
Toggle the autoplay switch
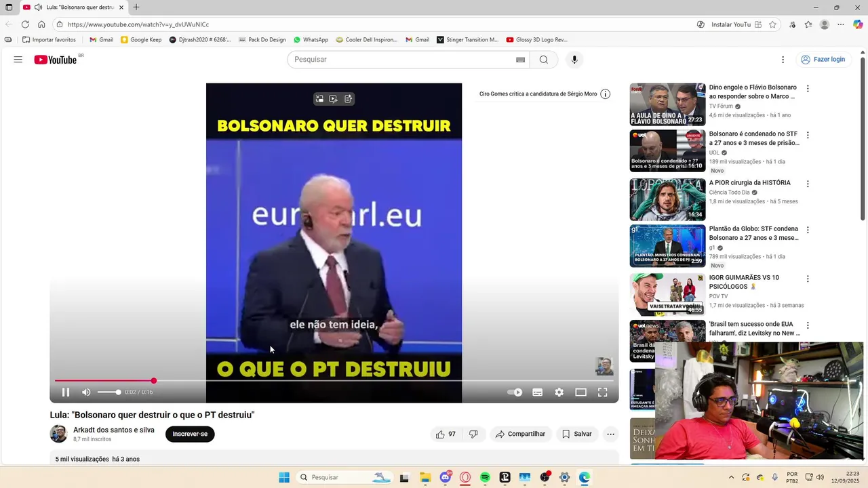(x=515, y=392)
